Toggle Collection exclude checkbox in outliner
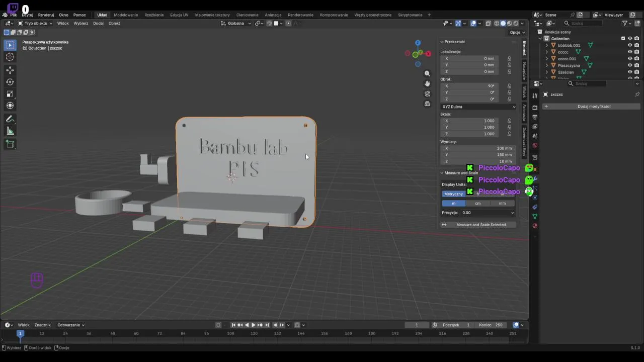The width and height of the screenshot is (644, 362). pos(623,38)
